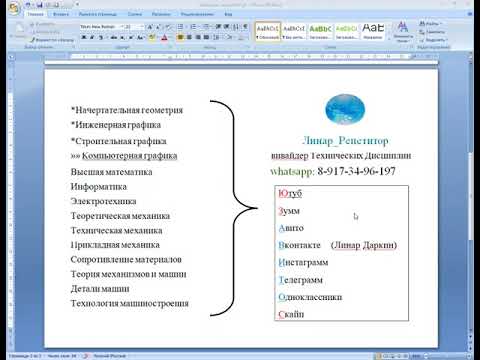Click the underlined 'Компьютерная графика' line
This screenshot has height=360, width=480.
tap(129, 156)
